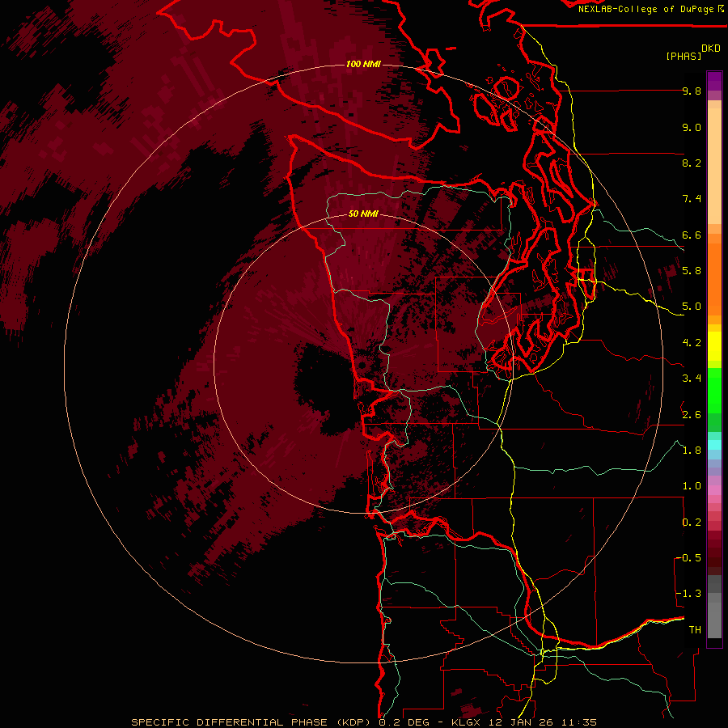Select the 1.0 legend value
The width and height of the screenshot is (728, 728).
[692, 486]
